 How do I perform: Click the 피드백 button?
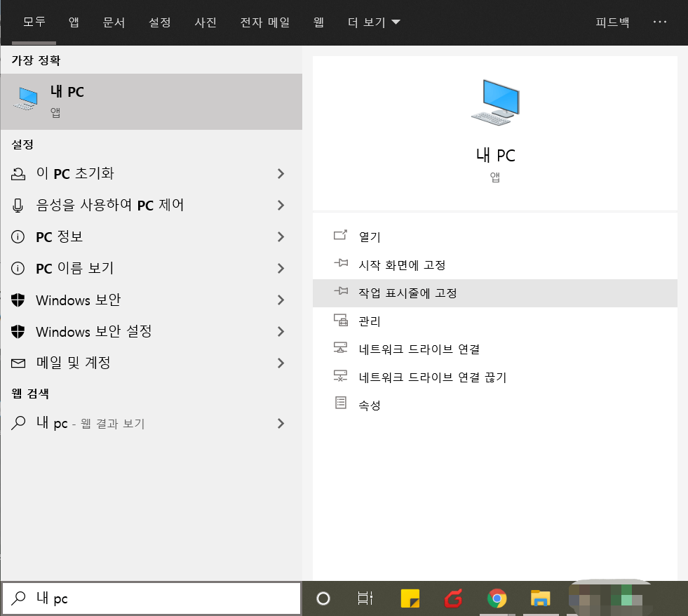point(611,22)
